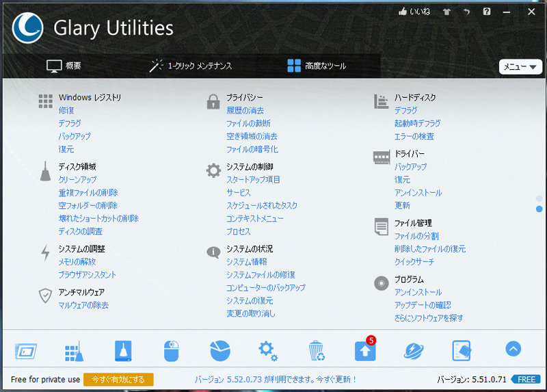Open ファイルの暗号化 link
Image resolution: width=547 pixels, height=392 pixels.
tap(252, 149)
